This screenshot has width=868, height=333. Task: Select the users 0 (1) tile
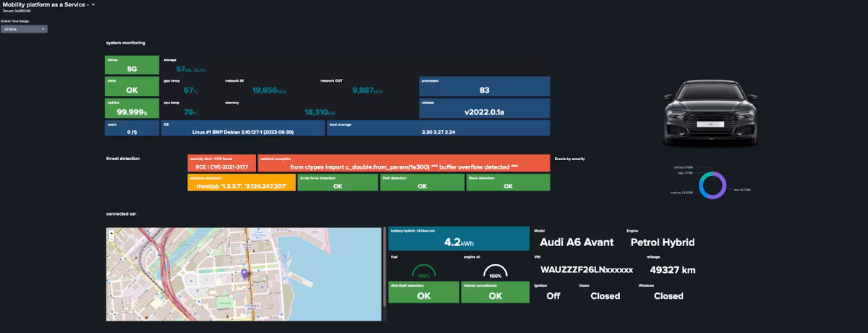tap(132, 128)
